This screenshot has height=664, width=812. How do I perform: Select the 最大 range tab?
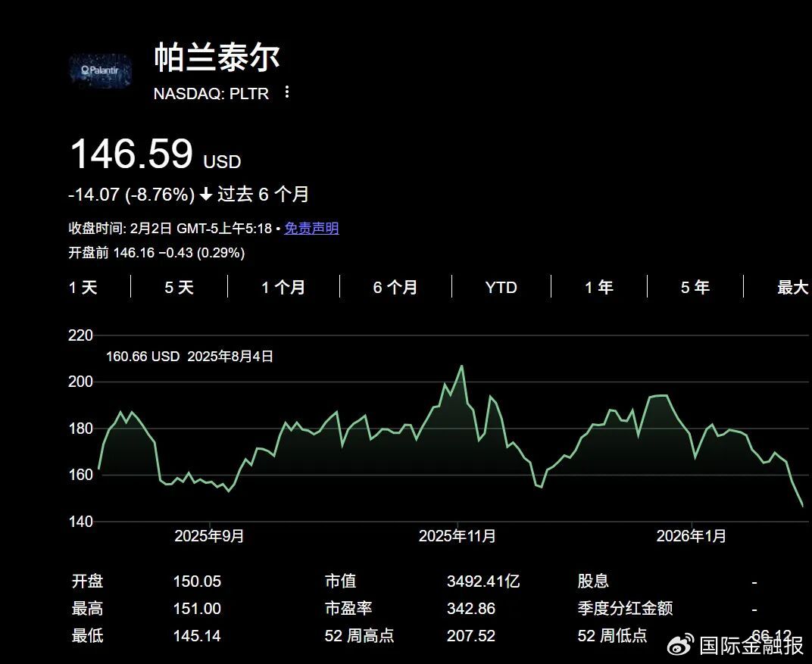click(792, 287)
